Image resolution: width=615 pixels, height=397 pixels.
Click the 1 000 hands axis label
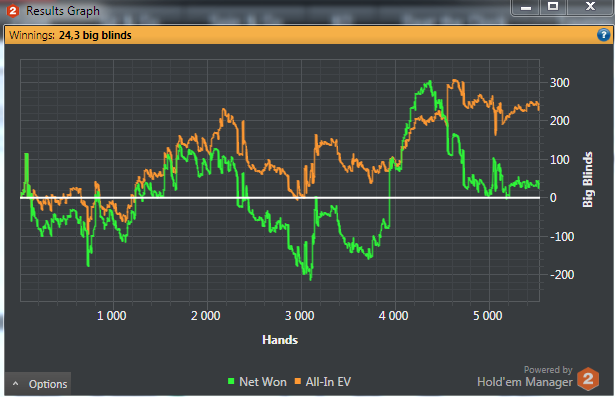point(112,316)
